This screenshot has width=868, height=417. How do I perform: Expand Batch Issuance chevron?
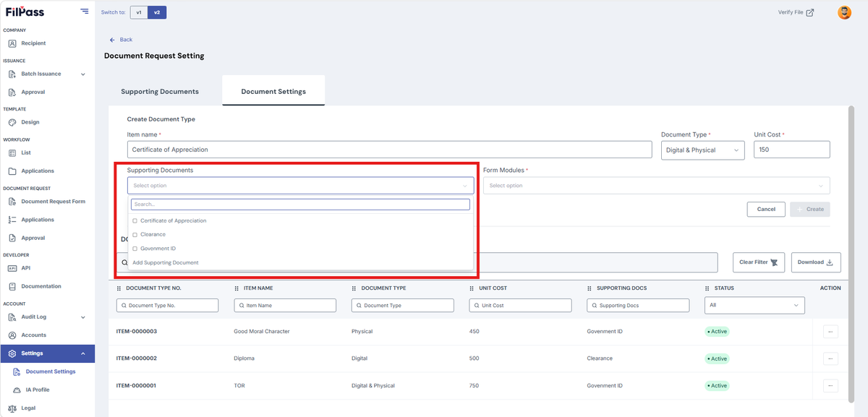click(x=82, y=74)
